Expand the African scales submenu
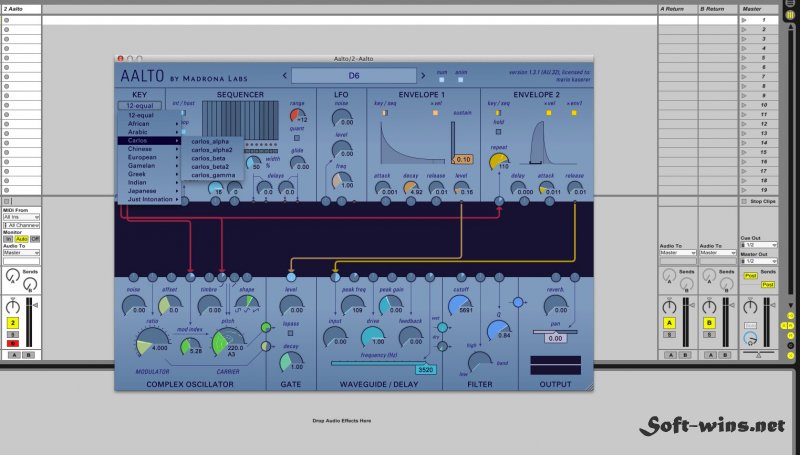The image size is (800, 455). click(149, 123)
